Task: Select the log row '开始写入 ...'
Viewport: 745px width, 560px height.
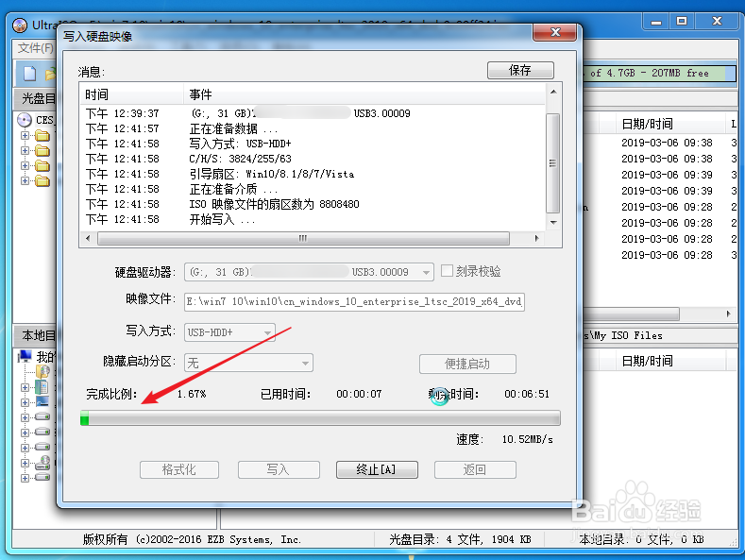Action: point(313,220)
